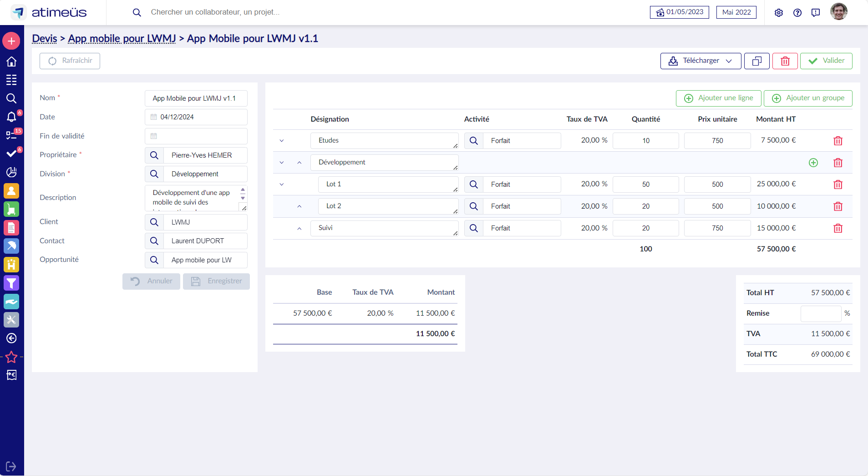The height and width of the screenshot is (476, 868).
Task: Search activity for the Suivi line
Action: tap(473, 228)
